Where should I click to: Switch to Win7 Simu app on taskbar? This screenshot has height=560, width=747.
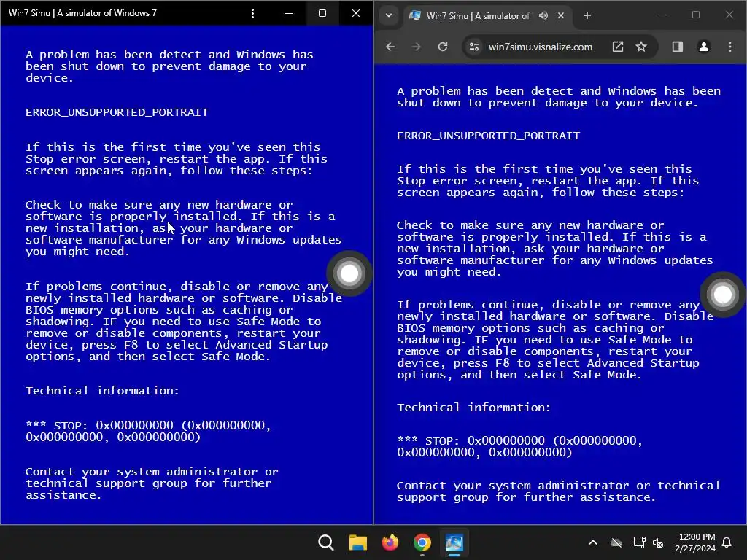(x=454, y=542)
